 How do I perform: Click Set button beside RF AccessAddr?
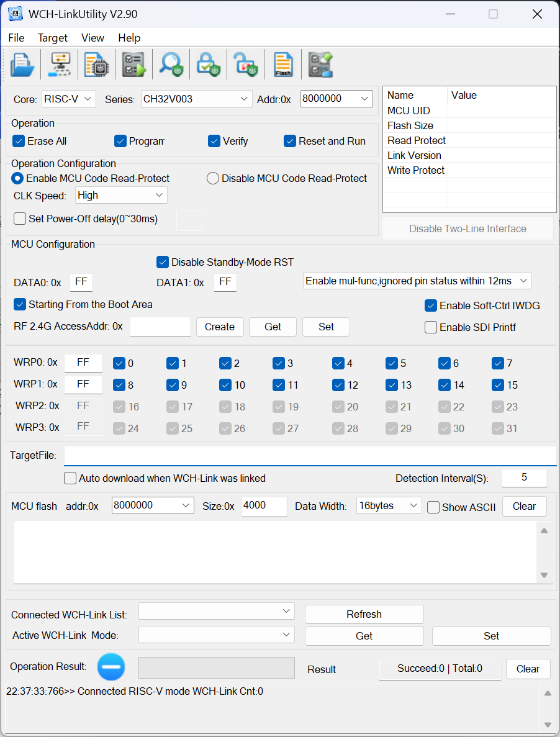click(326, 327)
